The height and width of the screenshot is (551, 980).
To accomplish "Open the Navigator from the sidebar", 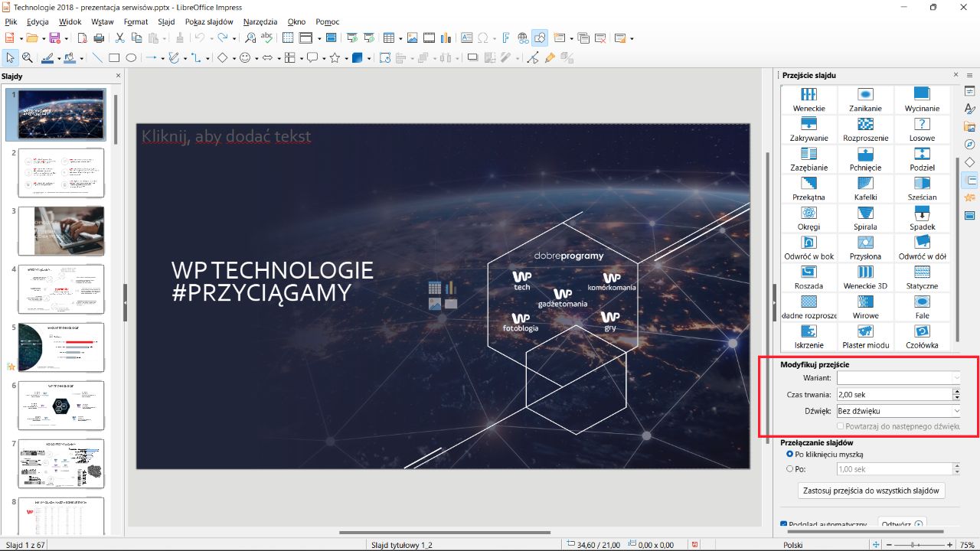I will (970, 143).
